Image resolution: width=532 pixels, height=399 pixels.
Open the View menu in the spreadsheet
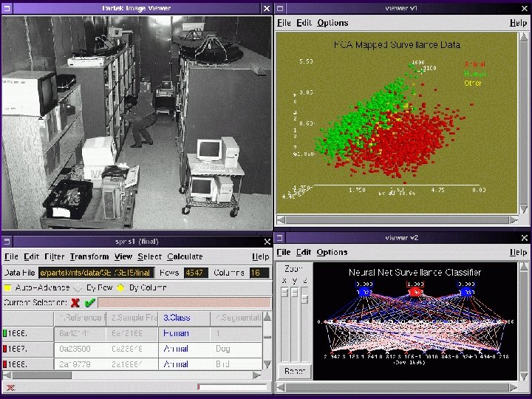tap(123, 257)
